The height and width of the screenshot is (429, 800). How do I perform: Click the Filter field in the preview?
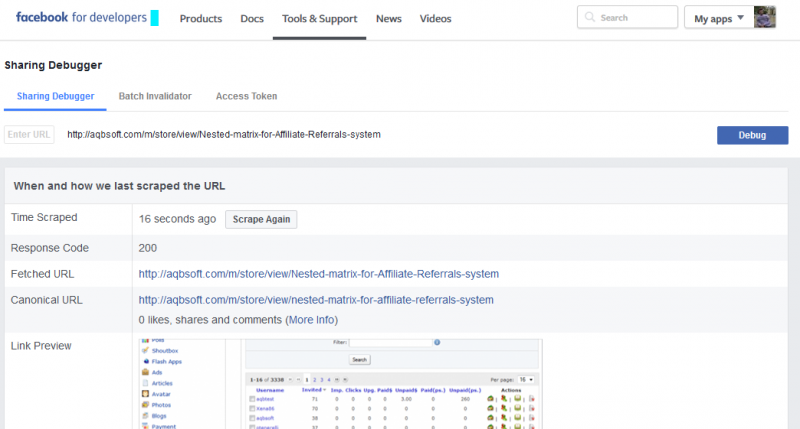(390, 343)
